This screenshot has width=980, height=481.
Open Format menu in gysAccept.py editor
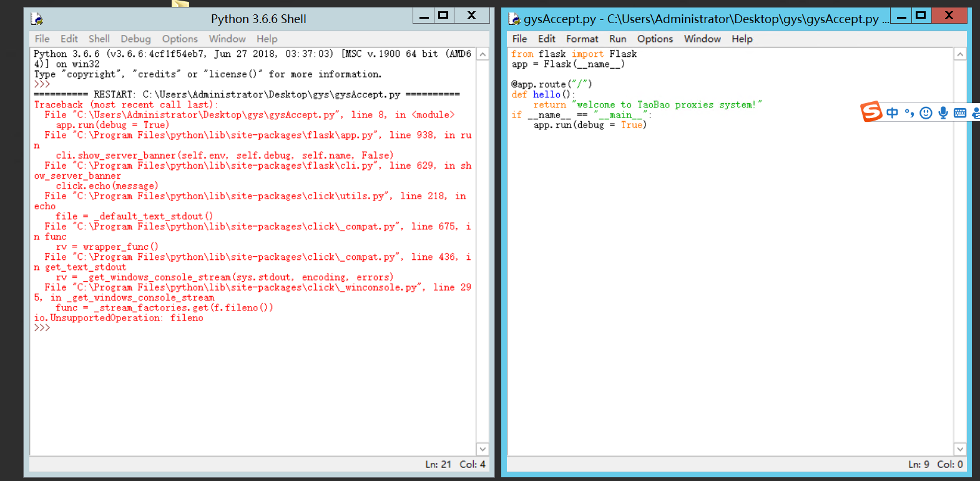(x=582, y=39)
